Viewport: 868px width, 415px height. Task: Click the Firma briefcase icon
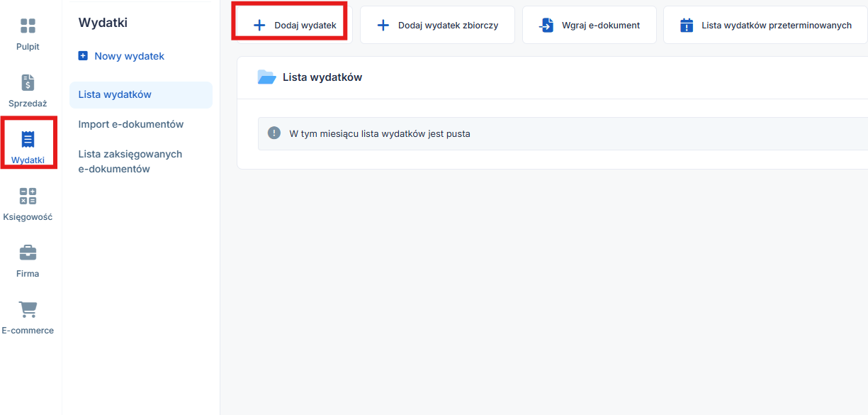point(28,253)
